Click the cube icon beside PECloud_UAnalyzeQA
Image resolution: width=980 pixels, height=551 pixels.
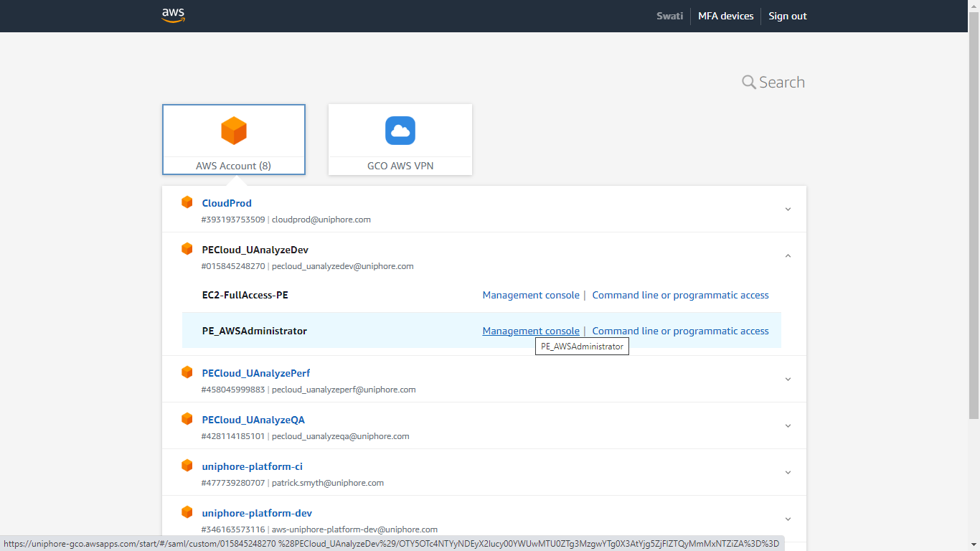[x=187, y=419]
